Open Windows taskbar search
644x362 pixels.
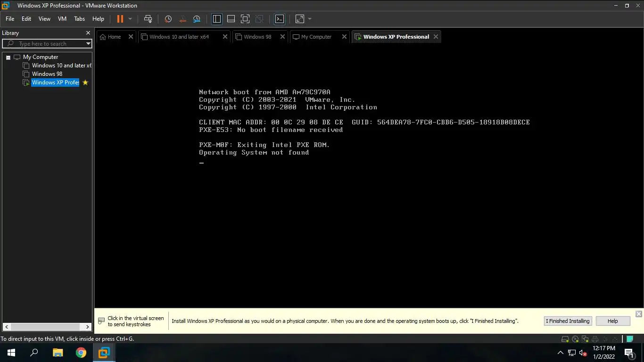pyautogui.click(x=34, y=353)
